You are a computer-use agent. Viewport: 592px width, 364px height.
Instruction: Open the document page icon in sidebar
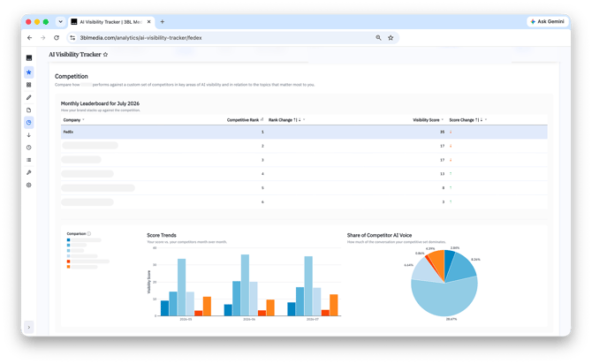tap(28, 110)
